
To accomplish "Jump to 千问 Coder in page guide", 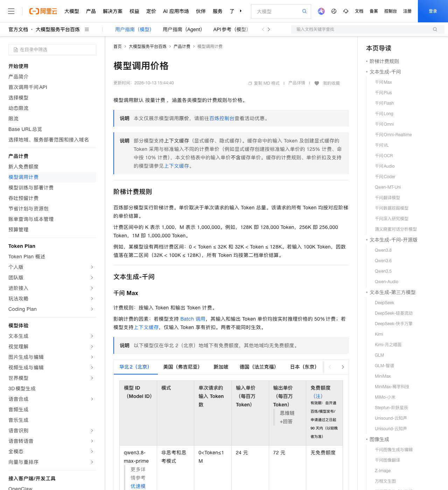I will 385,177.
